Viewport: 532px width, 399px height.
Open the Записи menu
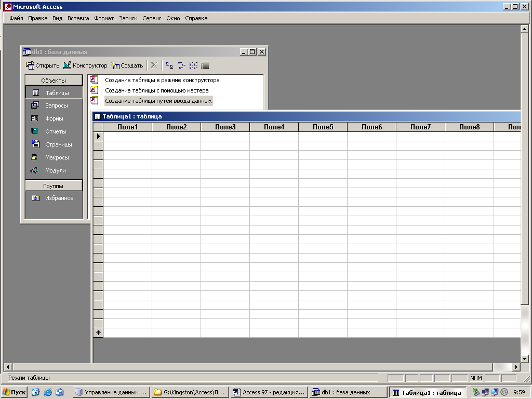point(128,18)
